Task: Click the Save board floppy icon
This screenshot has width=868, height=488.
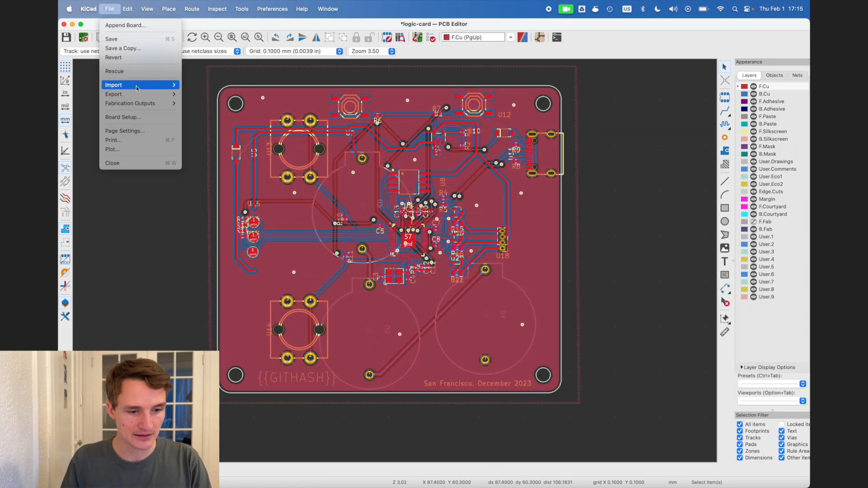Action: [66, 38]
